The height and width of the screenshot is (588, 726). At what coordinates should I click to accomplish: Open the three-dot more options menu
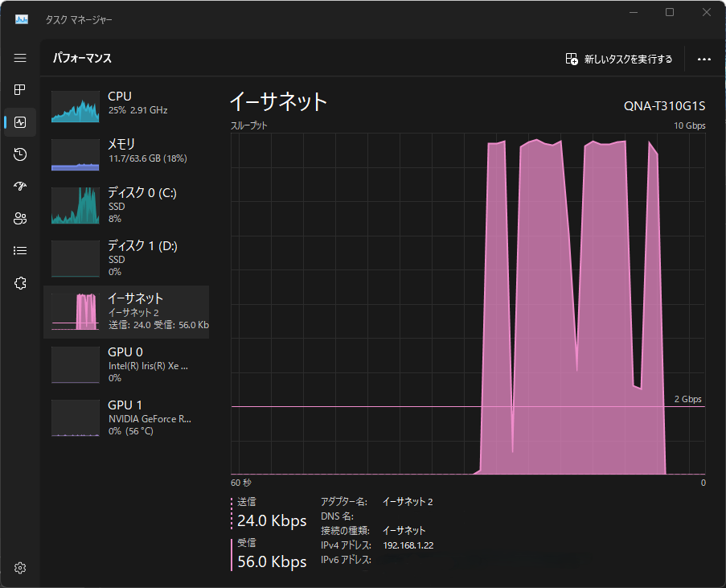coord(703,59)
